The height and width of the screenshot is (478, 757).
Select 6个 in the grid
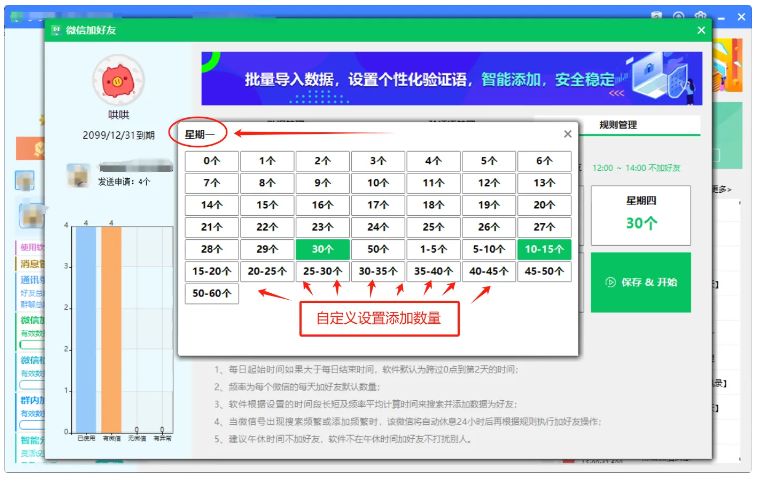click(544, 161)
